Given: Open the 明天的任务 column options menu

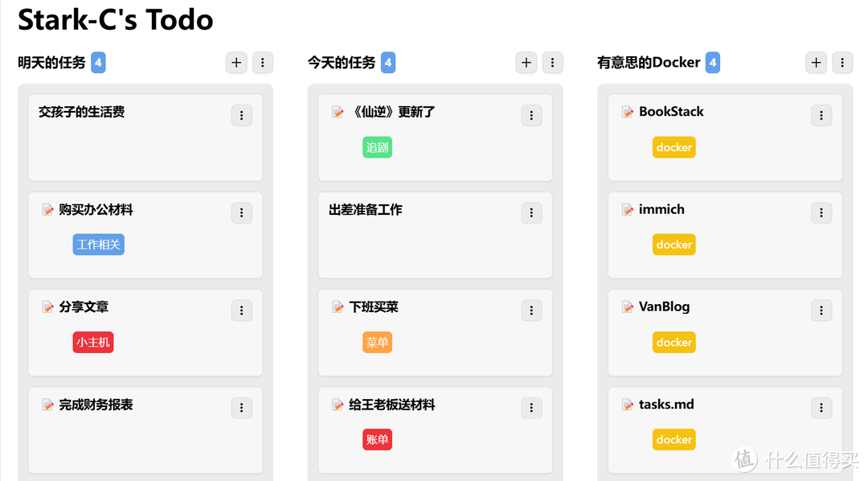Looking at the screenshot, I should [263, 63].
